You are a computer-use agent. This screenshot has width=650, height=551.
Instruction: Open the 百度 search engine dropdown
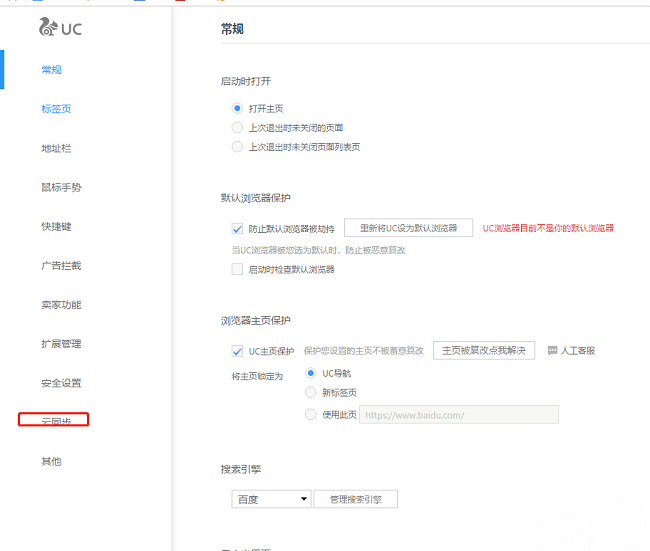[271, 499]
